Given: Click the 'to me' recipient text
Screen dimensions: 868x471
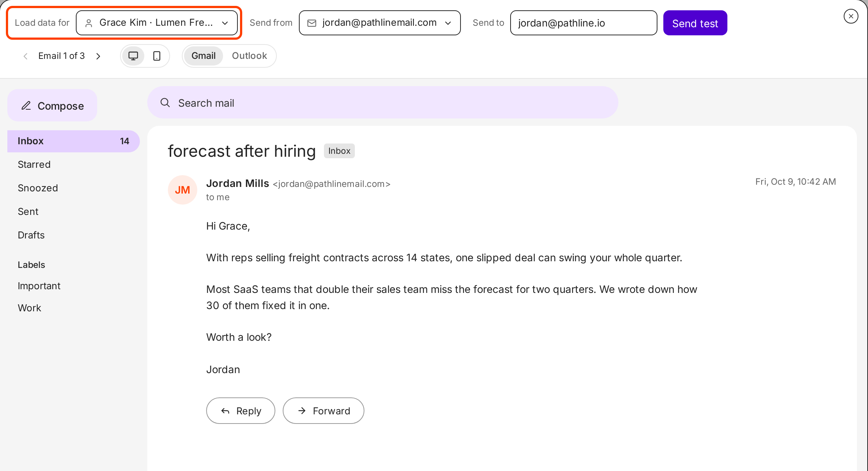Looking at the screenshot, I should [x=218, y=197].
